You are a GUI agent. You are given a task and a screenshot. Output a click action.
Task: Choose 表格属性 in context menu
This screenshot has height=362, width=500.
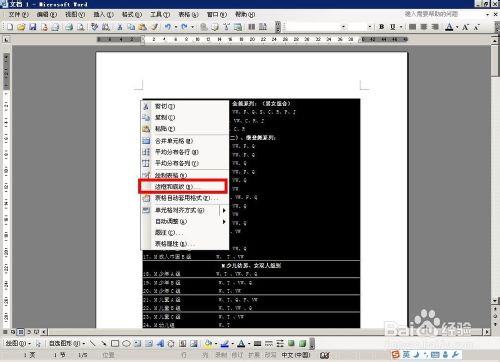click(x=185, y=244)
